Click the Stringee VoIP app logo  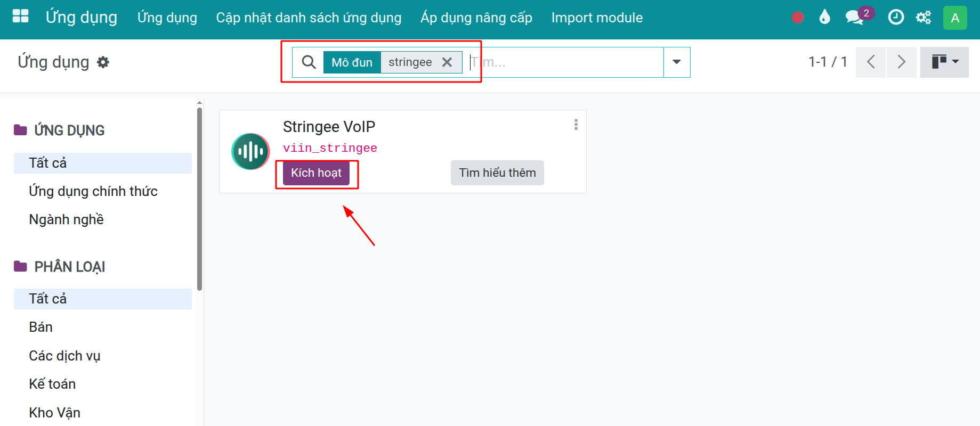click(x=250, y=152)
